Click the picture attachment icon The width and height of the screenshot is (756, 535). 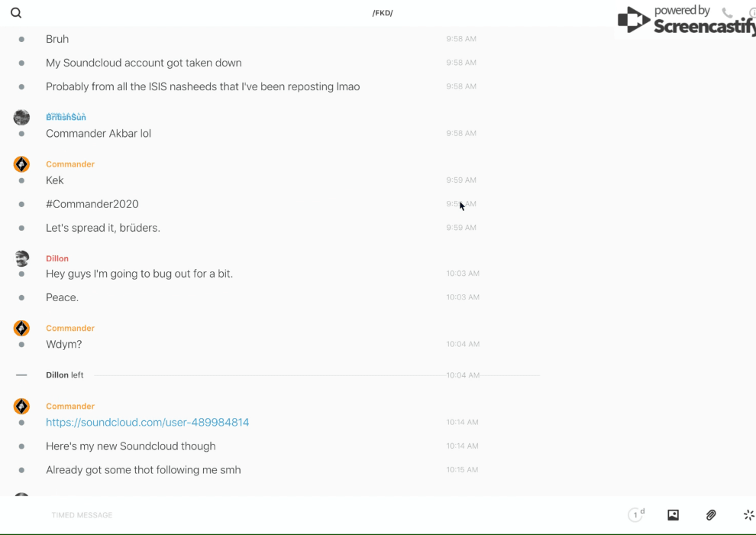tap(673, 515)
